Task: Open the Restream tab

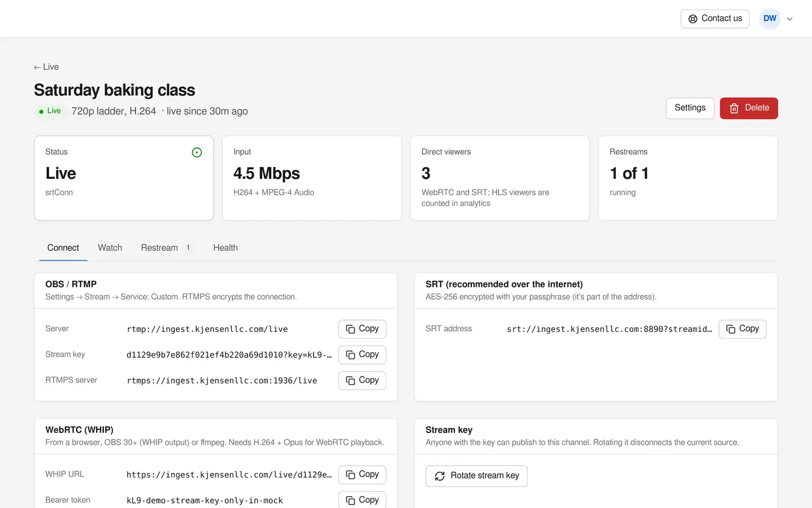Action: pos(167,248)
